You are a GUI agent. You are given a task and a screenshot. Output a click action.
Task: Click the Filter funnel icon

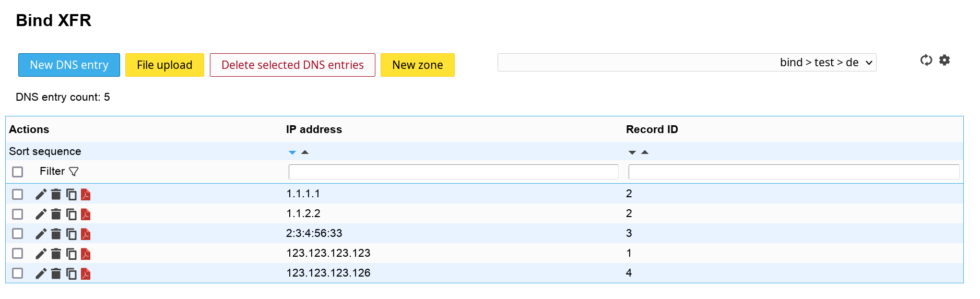tap(74, 172)
